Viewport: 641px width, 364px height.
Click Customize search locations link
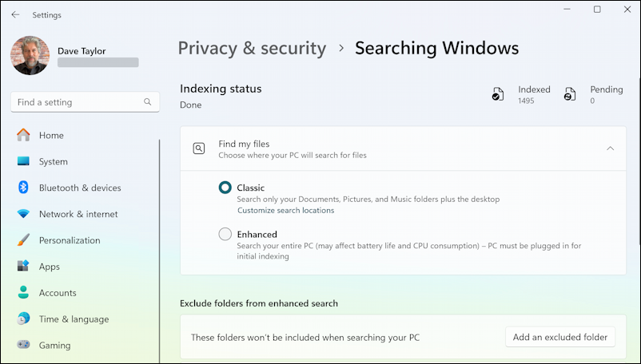pyautogui.click(x=286, y=210)
